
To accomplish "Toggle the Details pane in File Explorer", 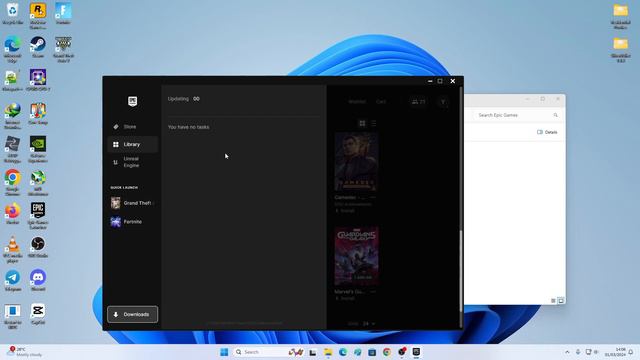I will pyautogui.click(x=547, y=132).
